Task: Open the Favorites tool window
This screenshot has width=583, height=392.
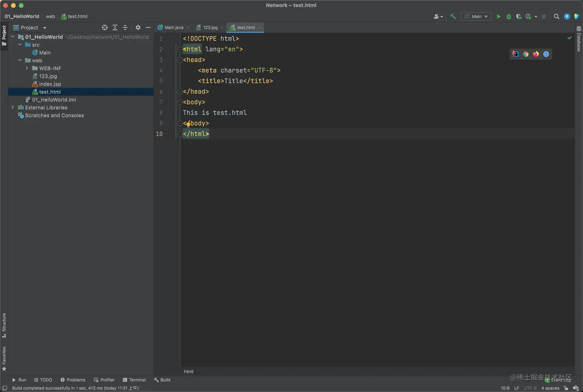Action: coord(4,359)
